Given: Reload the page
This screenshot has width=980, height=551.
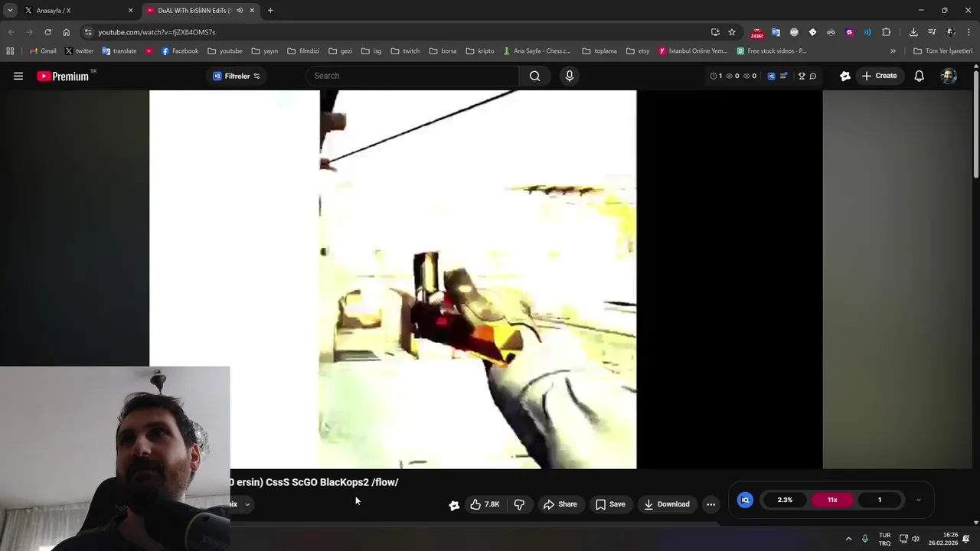Looking at the screenshot, I should 47,32.
